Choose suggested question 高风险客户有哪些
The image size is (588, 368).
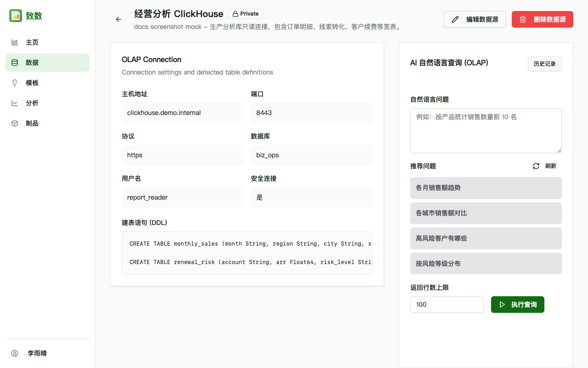click(x=486, y=238)
